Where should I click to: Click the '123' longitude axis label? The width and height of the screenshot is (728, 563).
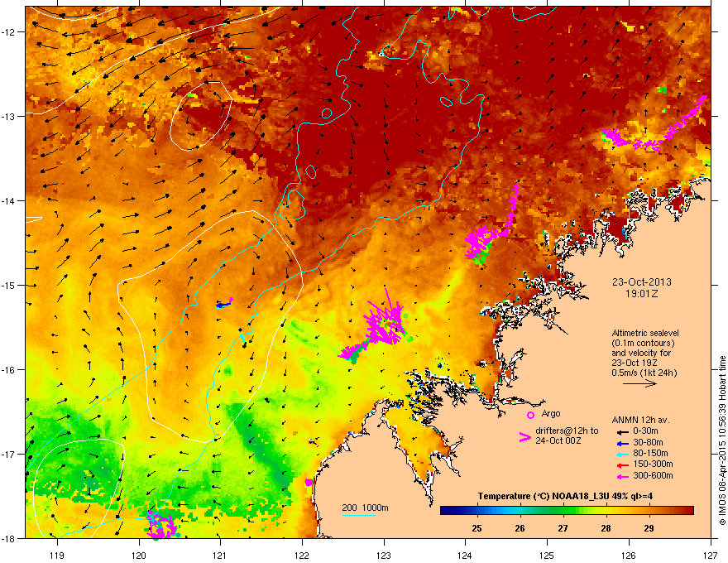tap(384, 555)
